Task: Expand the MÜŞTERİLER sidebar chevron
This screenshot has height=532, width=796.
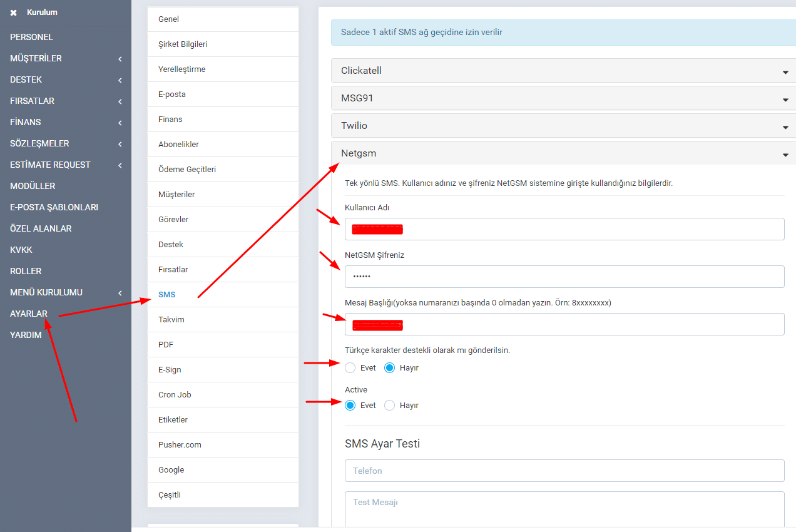Action: 120,59
